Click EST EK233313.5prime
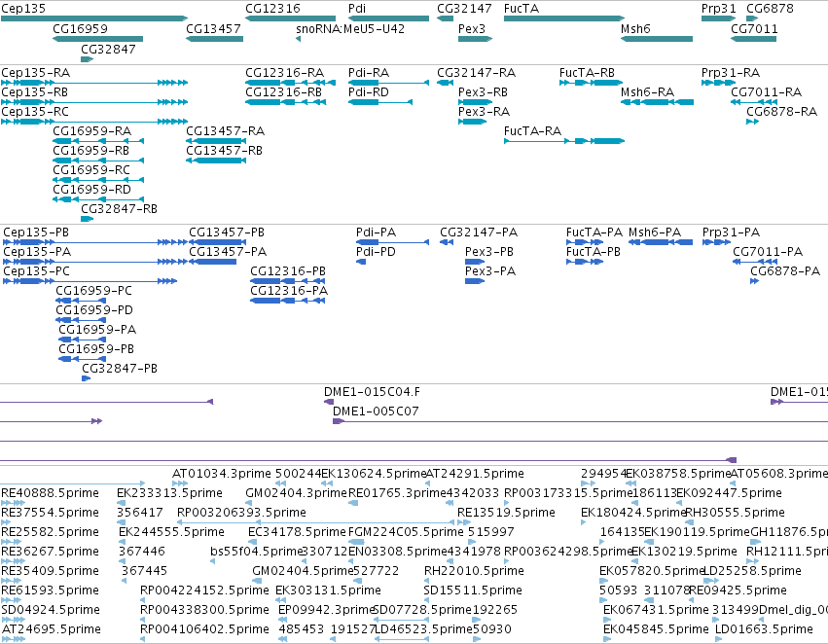828x644 pixels. pyautogui.click(x=169, y=493)
